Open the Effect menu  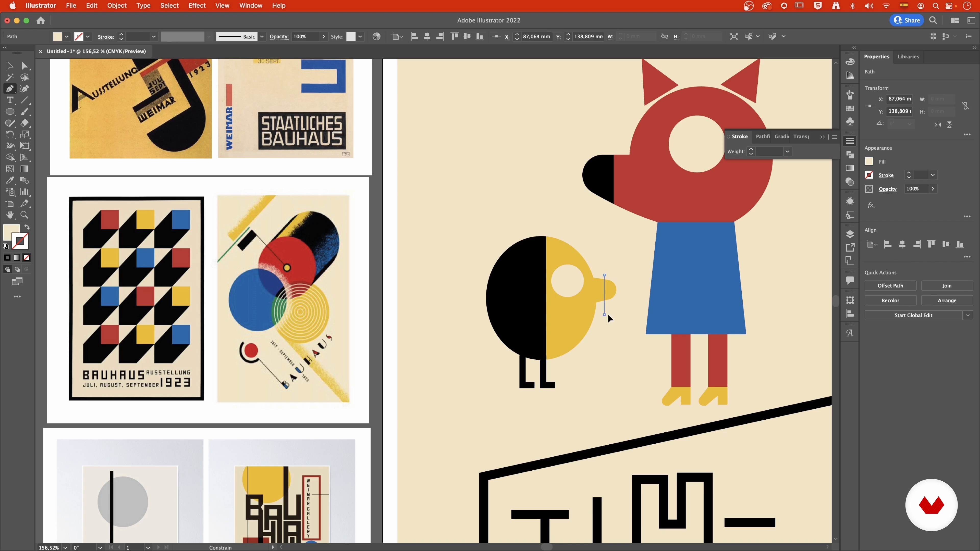pos(197,5)
